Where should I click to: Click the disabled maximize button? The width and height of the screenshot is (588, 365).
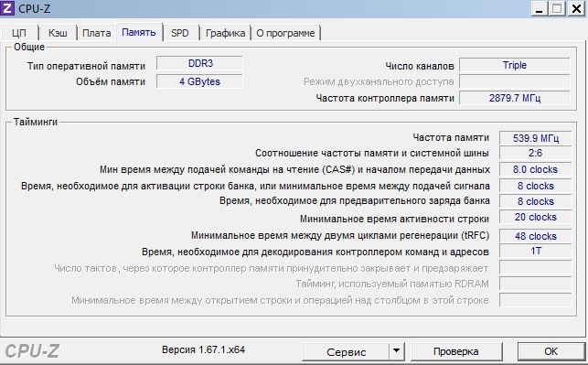point(557,8)
